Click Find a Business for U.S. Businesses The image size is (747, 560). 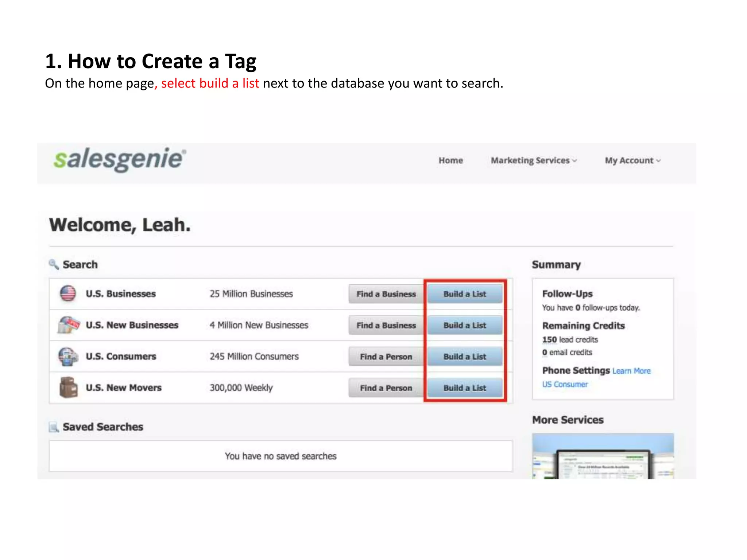click(386, 294)
